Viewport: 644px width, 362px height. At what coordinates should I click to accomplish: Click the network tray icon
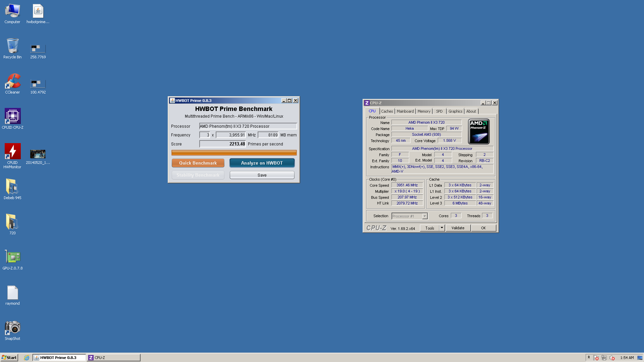pos(604,358)
